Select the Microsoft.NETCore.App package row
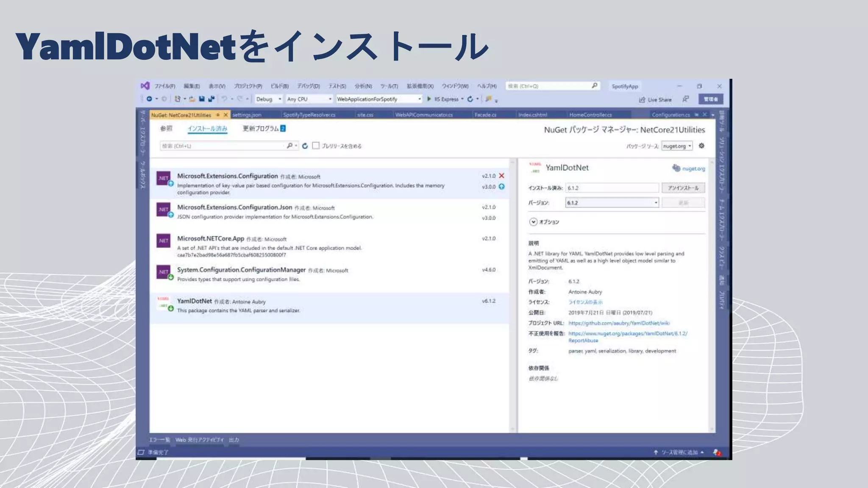 (329, 246)
